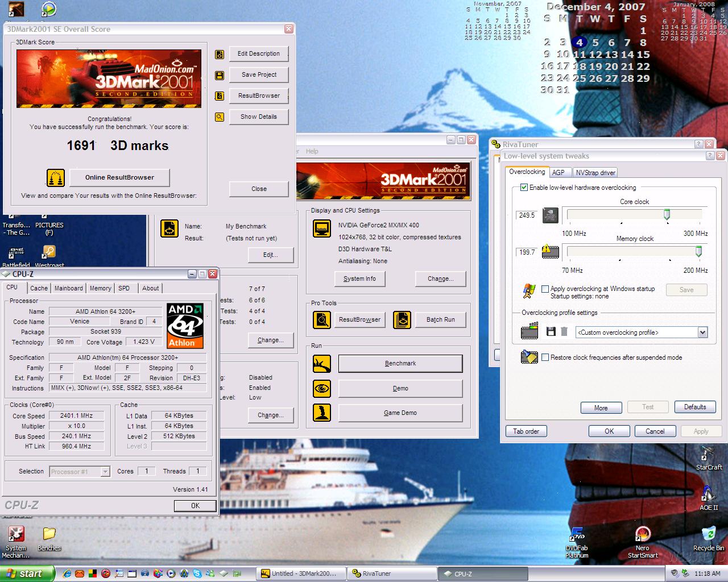Screen dimensions: 728x582
Task: Open the Memory tab in CPU-Z
Action: click(101, 288)
